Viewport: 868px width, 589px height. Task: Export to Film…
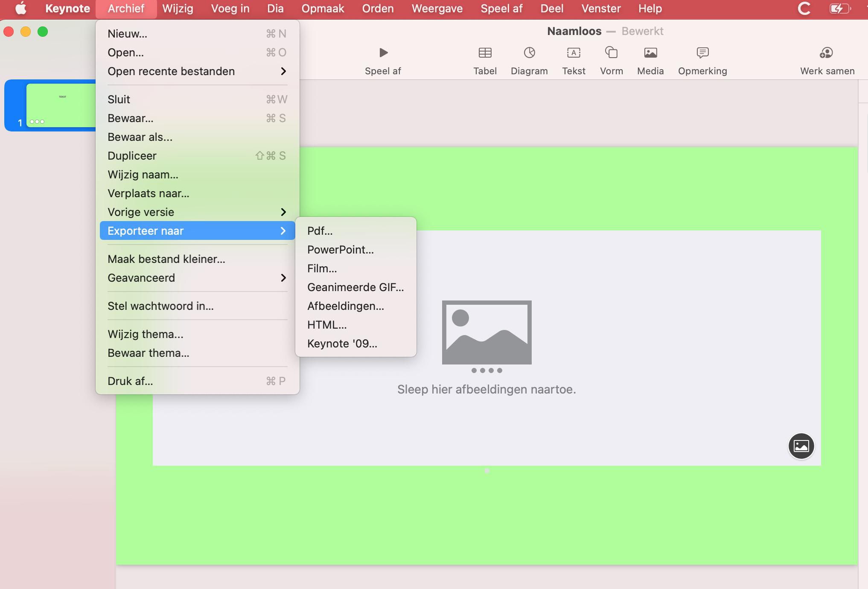[x=356, y=268]
